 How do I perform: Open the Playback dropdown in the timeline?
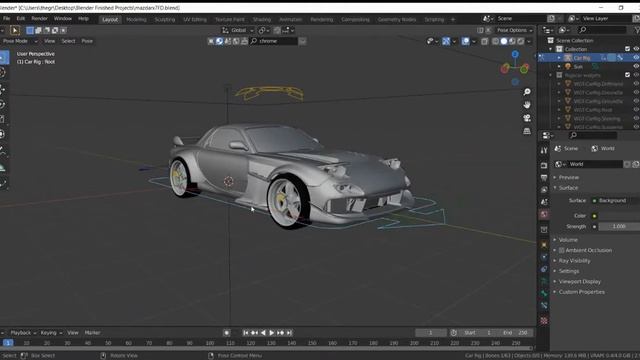click(x=22, y=333)
